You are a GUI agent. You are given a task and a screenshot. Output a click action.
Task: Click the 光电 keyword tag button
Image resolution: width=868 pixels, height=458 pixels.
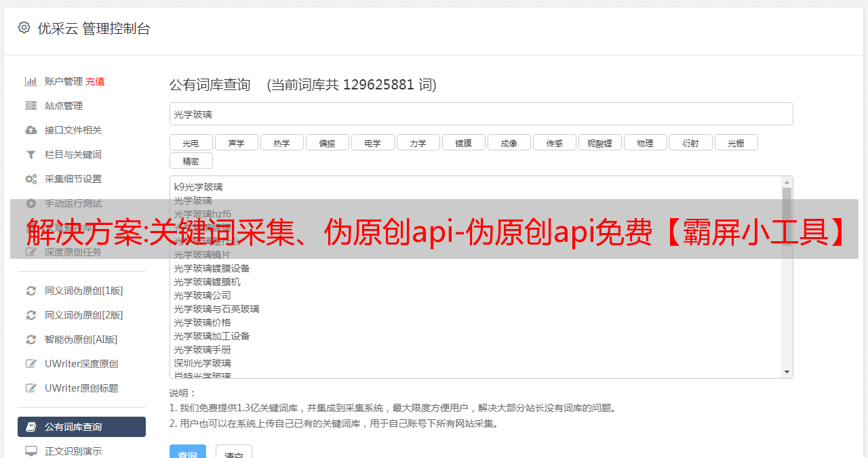pyautogui.click(x=191, y=142)
